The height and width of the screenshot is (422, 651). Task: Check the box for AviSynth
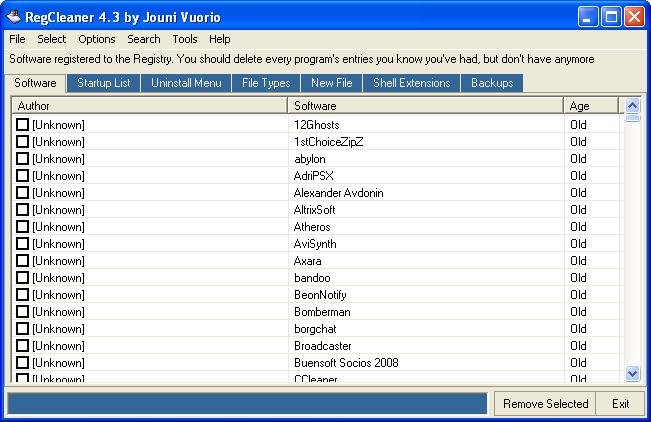(22, 244)
